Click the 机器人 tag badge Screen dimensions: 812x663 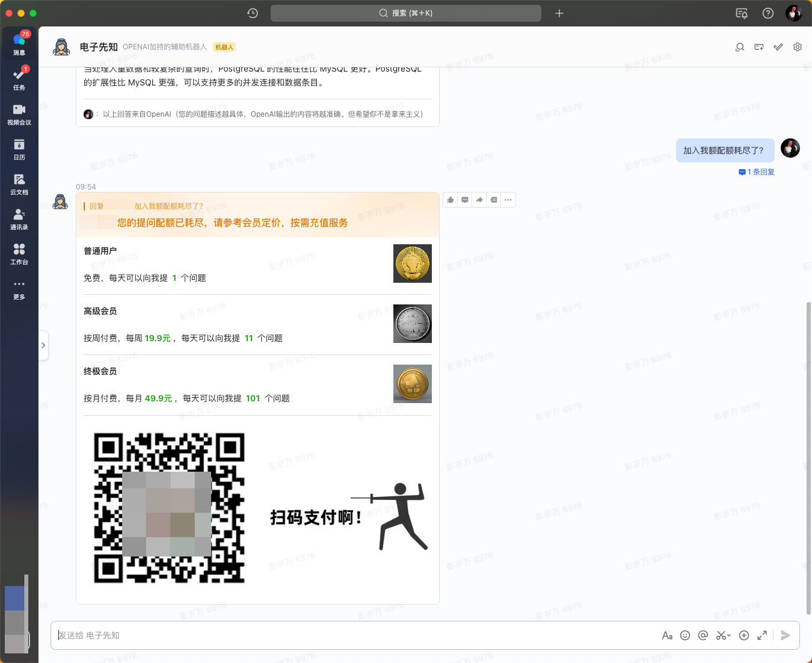coord(224,47)
